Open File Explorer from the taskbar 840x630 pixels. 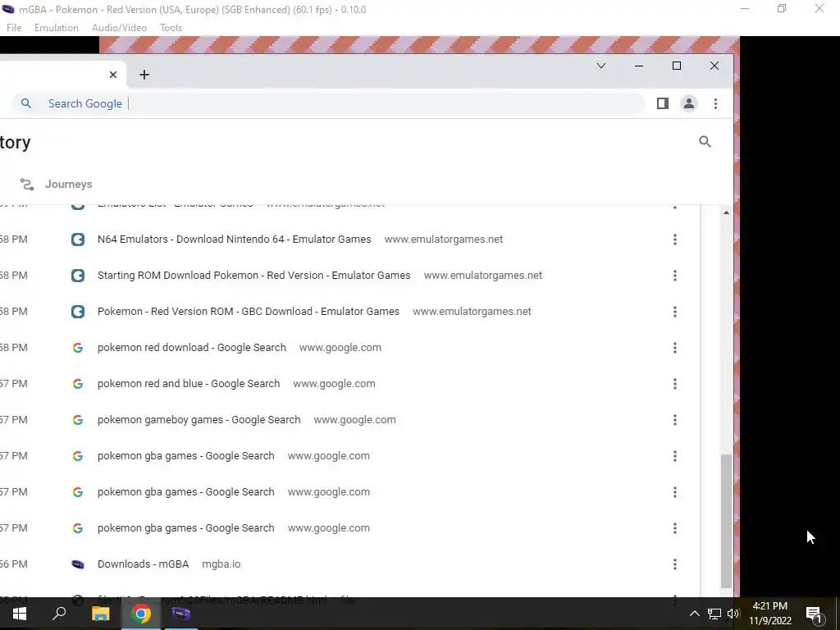click(x=100, y=614)
